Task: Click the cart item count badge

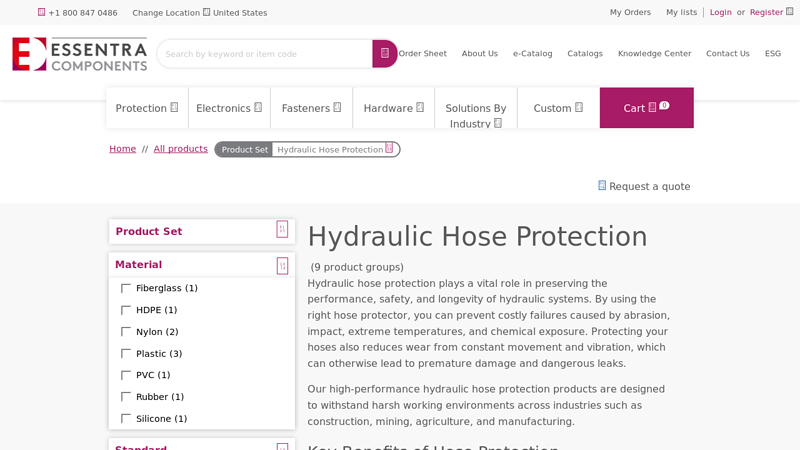Action: click(664, 105)
